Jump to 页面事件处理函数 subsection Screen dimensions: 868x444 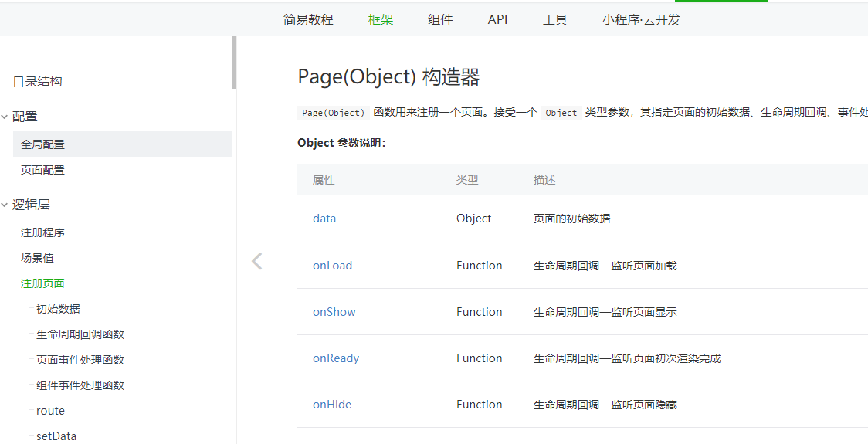(x=80, y=360)
